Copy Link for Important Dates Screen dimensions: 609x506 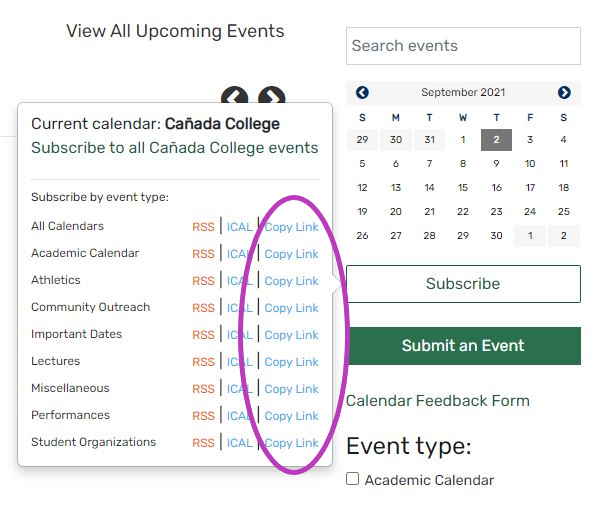(x=291, y=335)
